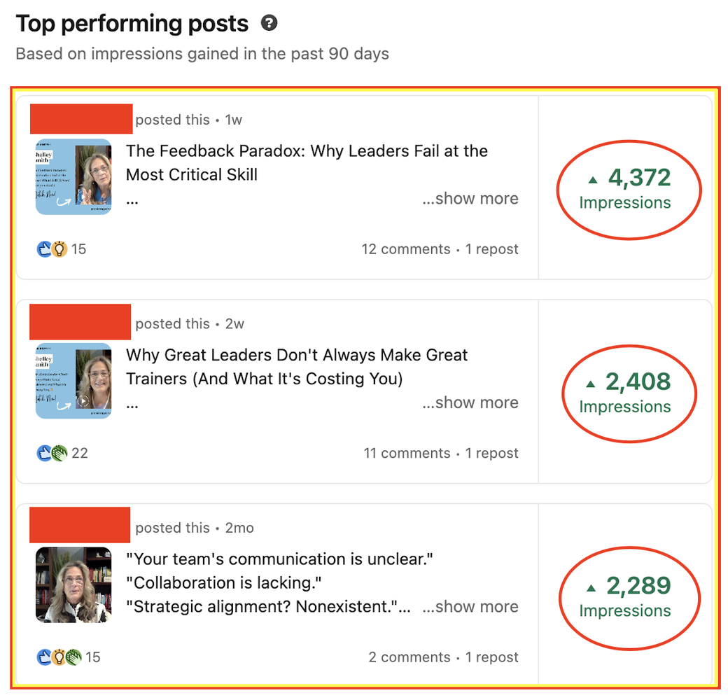View the repost on the 1w post
The height and width of the screenshot is (700, 728).
491,249
